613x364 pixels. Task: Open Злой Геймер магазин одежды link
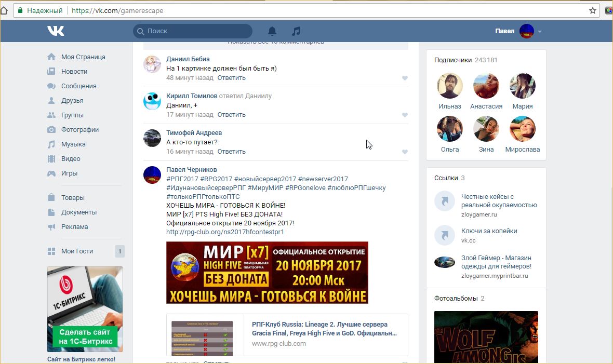pos(496,262)
